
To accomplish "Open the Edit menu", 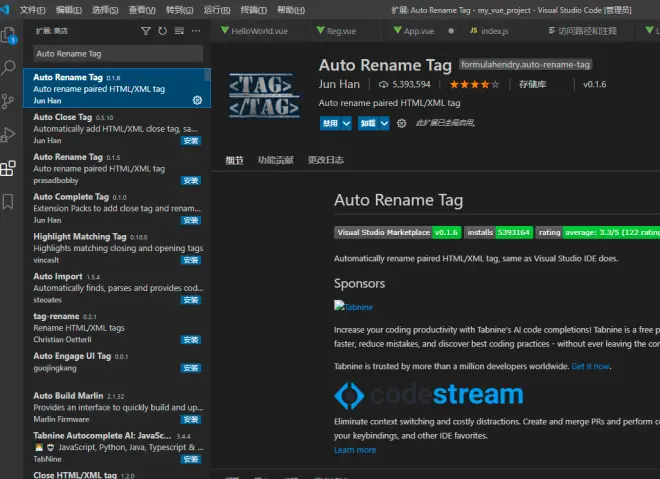I will [x=69, y=10].
